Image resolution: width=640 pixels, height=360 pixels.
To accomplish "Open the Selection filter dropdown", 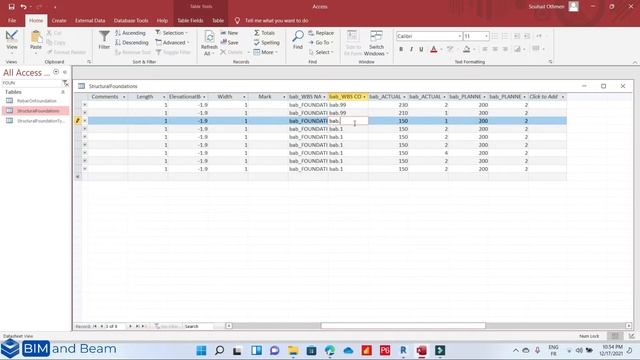I will coord(171,33).
